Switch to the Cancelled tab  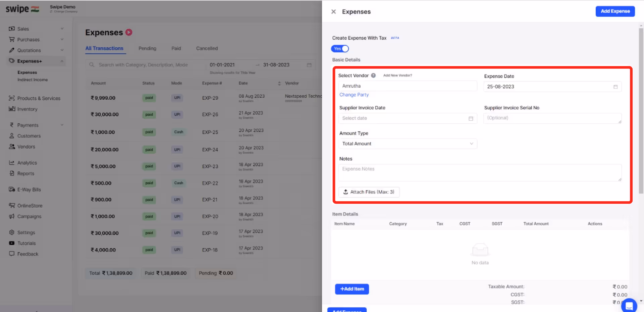(x=207, y=48)
